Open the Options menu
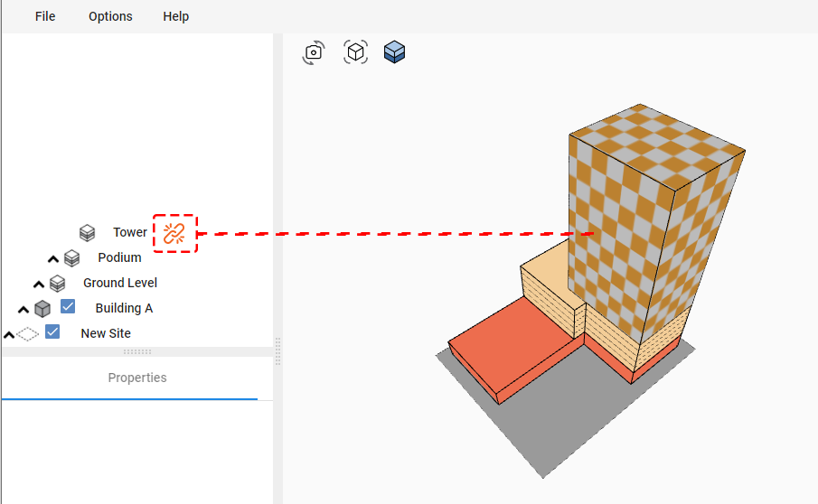The height and width of the screenshot is (504, 818). [110, 16]
